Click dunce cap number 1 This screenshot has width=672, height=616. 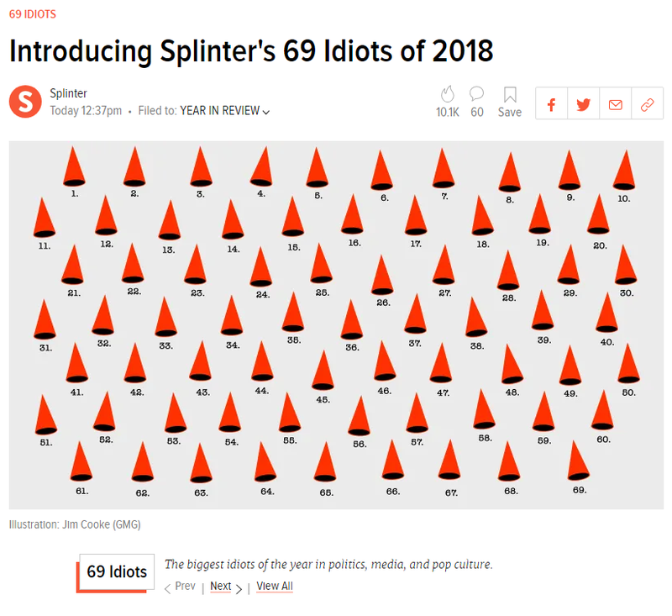(74, 166)
